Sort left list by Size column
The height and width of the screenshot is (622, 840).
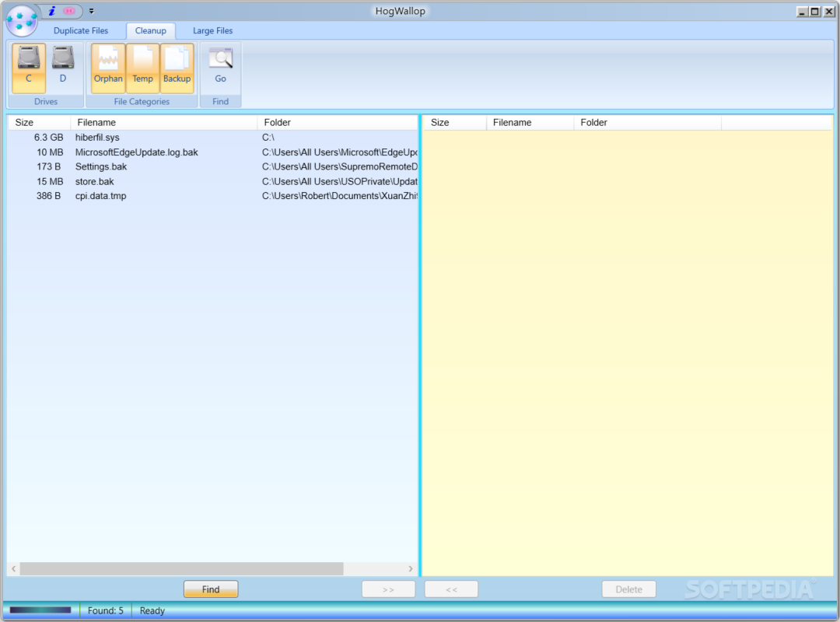[x=39, y=123]
